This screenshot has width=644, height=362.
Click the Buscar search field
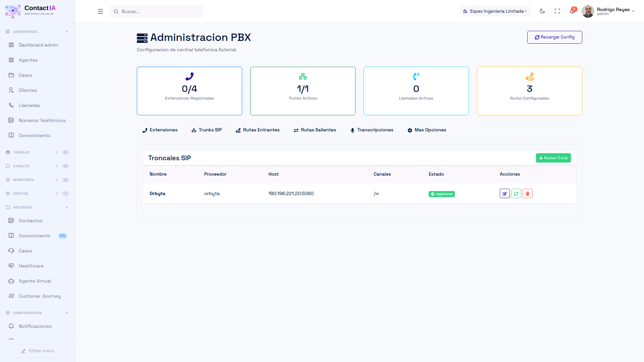click(156, 11)
